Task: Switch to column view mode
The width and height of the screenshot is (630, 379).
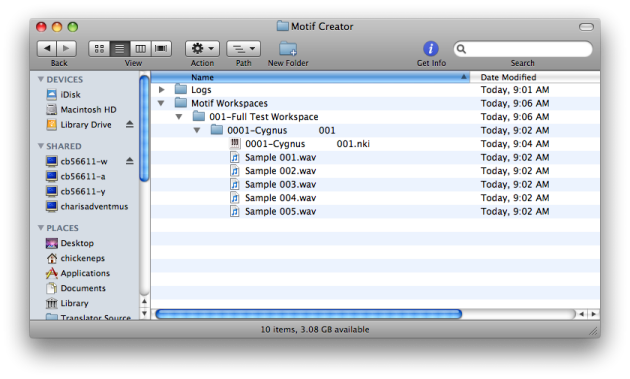Action: [140, 49]
